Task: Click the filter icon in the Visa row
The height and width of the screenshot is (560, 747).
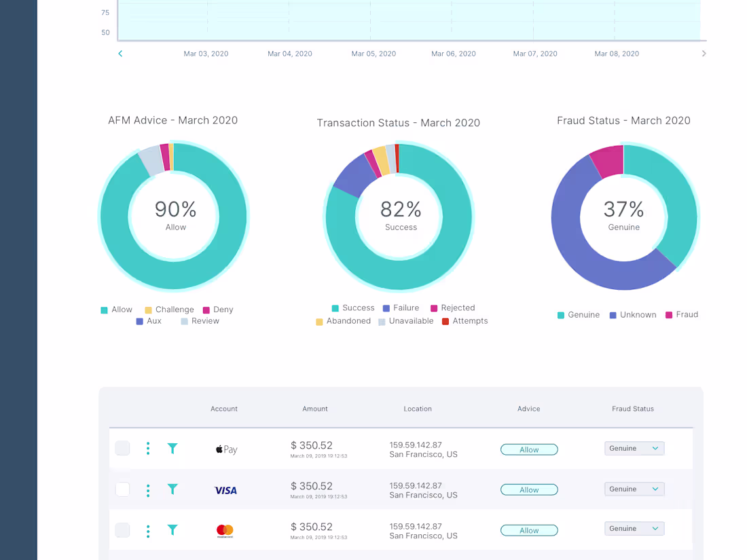Action: coord(172,489)
